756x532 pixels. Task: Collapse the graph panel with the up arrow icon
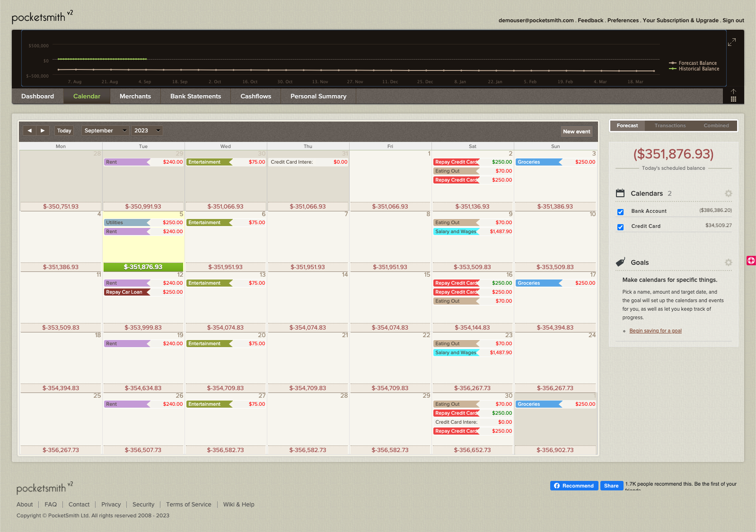[733, 92]
